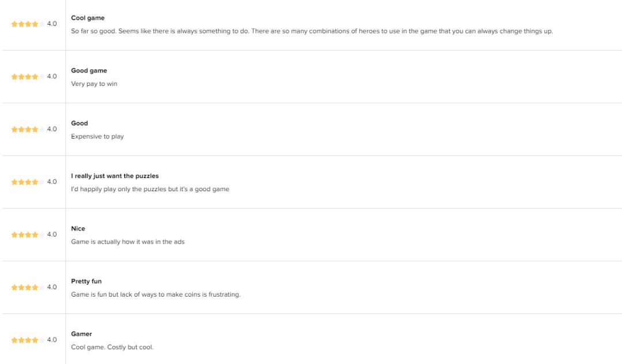The width and height of the screenshot is (622, 364).
Task: Select the 'Gamer' review heading
Action: [81, 334]
